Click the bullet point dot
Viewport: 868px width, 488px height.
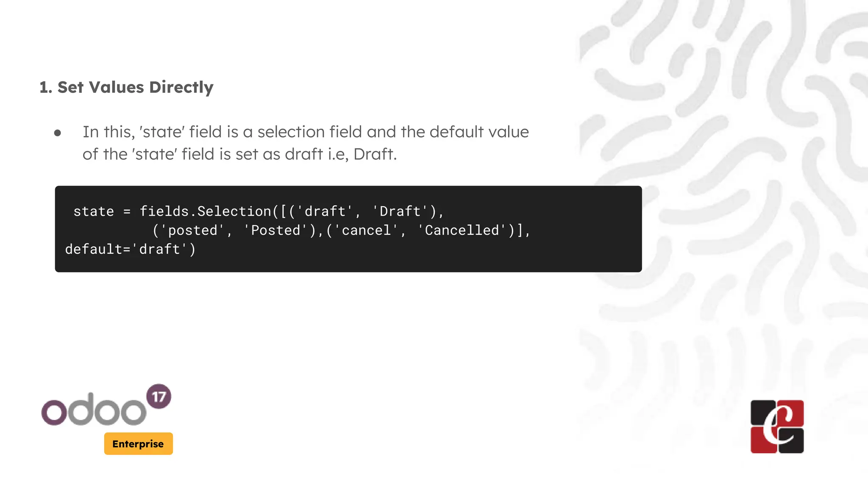58,133
